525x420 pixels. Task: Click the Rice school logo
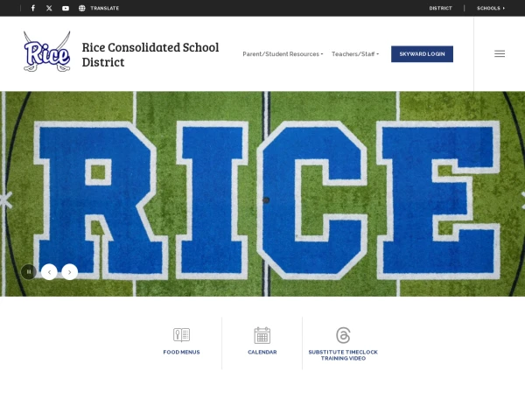[47, 52]
